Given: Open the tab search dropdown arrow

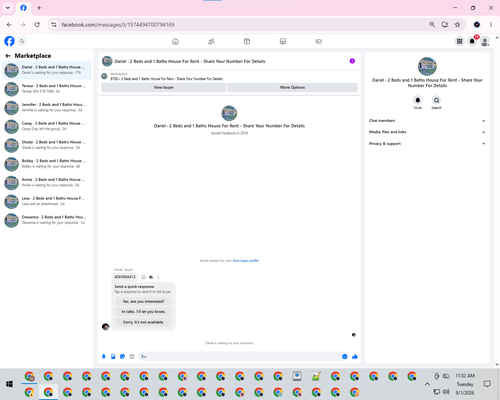Looking at the screenshot, I should 8,8.
